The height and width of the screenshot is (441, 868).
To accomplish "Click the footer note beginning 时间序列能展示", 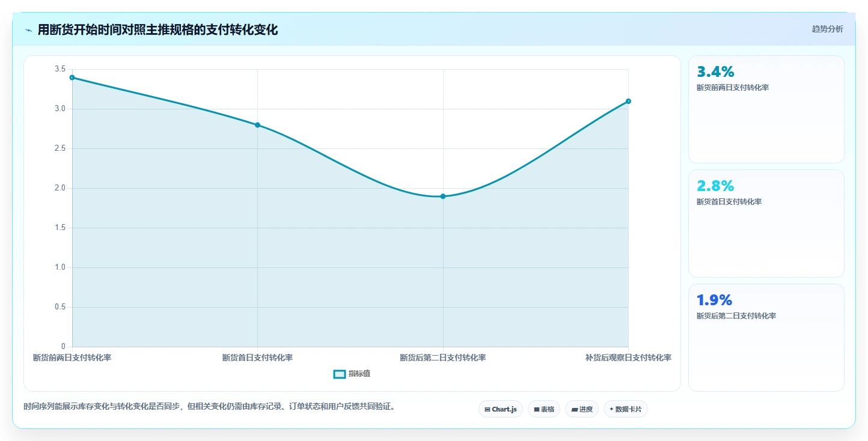I will [x=210, y=407].
